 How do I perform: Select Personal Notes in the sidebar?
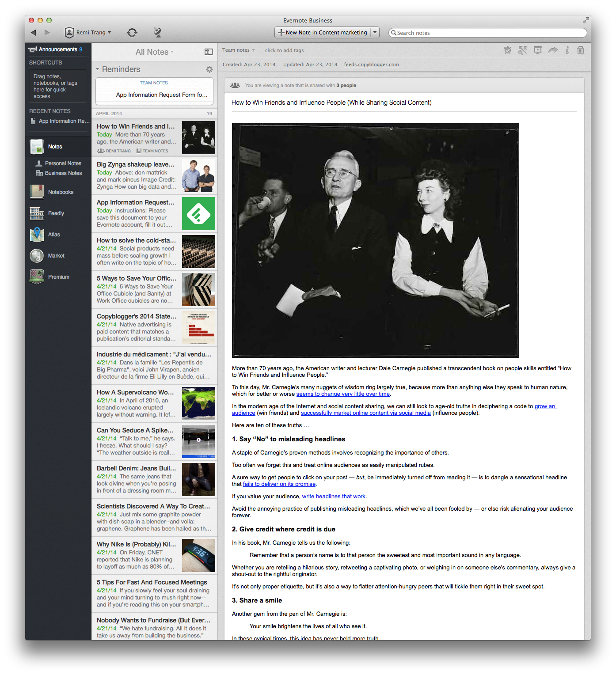point(59,163)
